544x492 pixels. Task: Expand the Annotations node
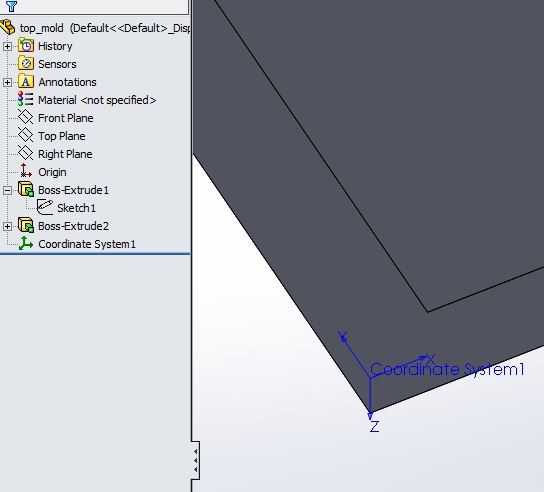[7, 82]
